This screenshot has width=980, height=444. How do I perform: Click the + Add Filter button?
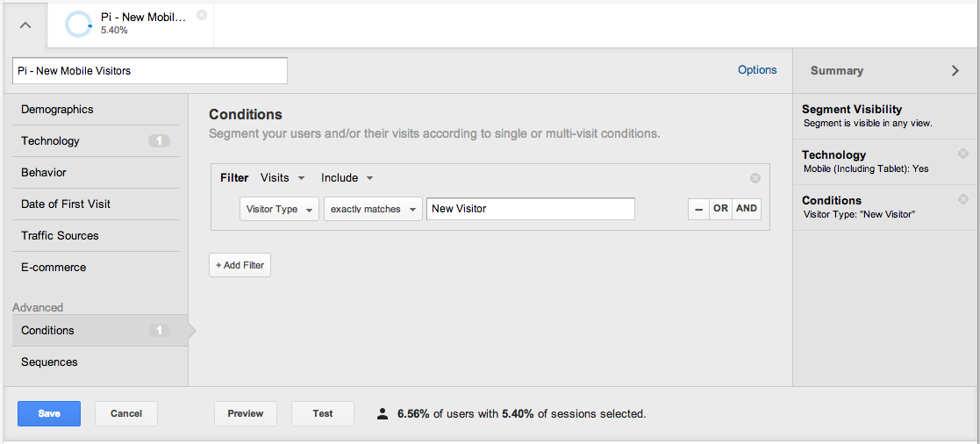(240, 265)
